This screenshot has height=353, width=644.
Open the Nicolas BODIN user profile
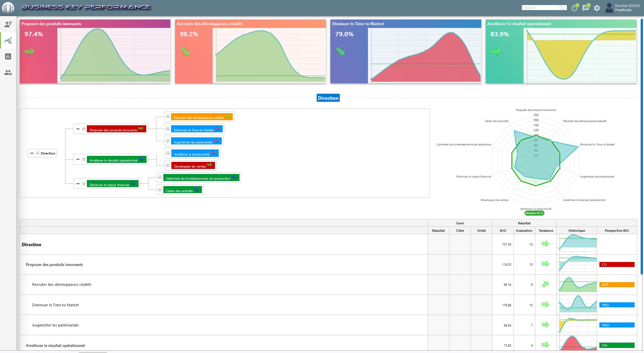(x=623, y=8)
